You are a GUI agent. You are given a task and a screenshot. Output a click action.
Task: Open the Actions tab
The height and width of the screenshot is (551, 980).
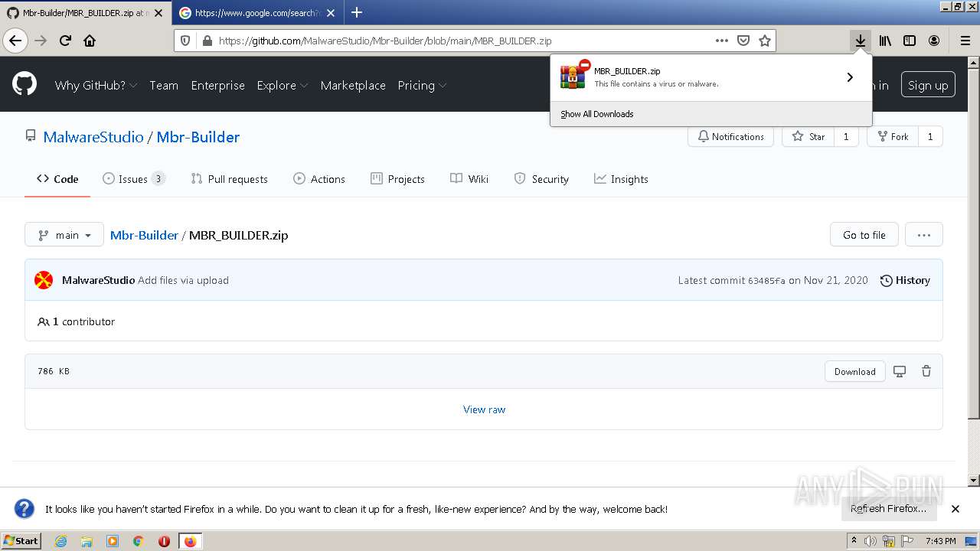click(319, 179)
